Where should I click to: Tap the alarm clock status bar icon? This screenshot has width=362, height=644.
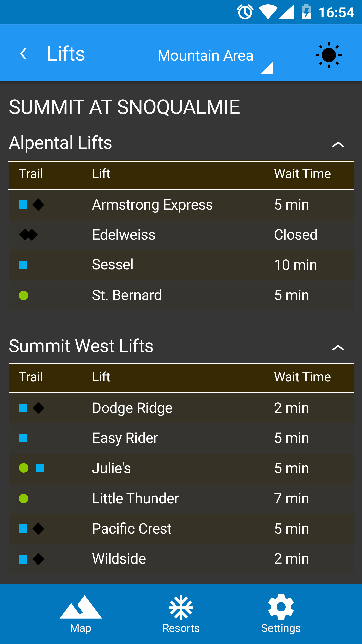click(x=245, y=12)
